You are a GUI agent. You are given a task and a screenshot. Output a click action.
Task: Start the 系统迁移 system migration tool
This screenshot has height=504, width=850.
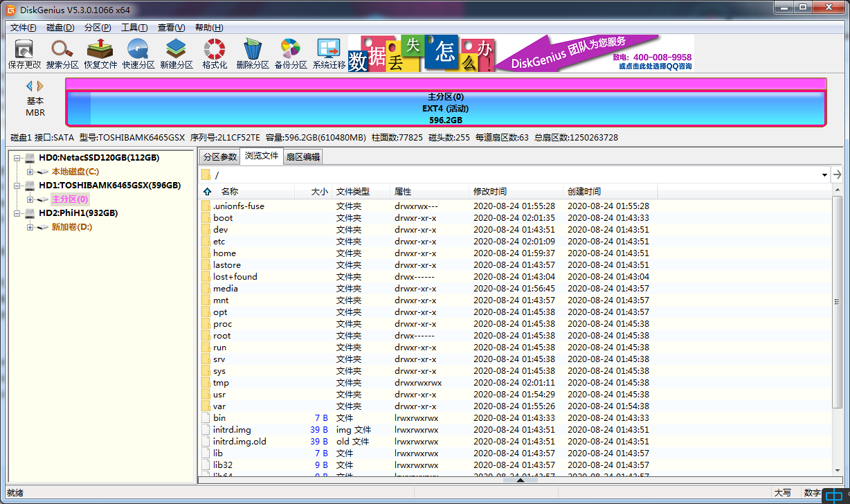[x=329, y=54]
